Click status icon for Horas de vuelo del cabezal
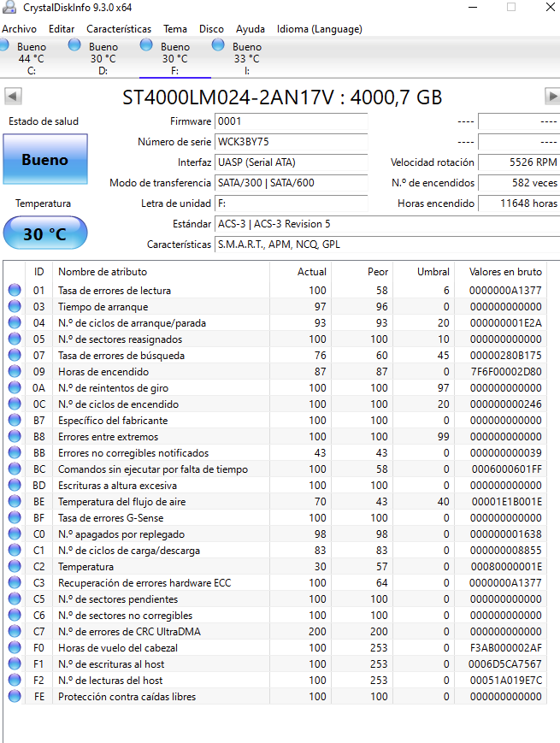Image resolution: width=560 pixels, height=743 pixels. (15, 647)
